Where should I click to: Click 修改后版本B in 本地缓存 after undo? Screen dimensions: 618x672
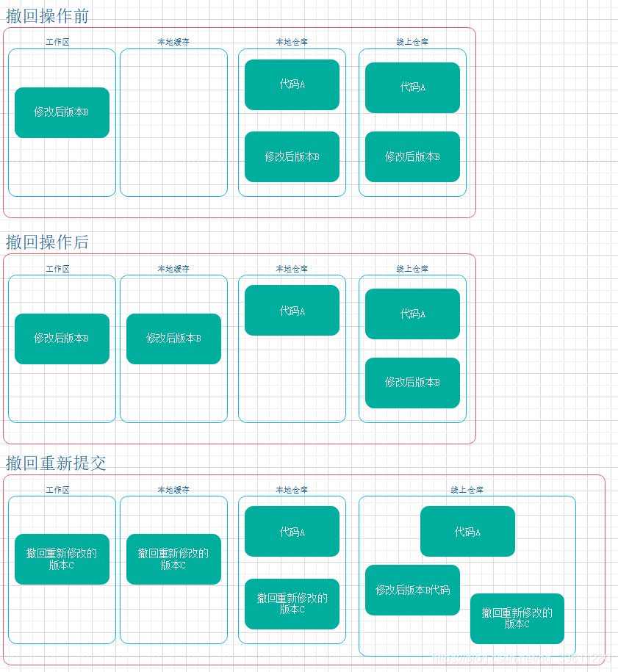click(173, 339)
